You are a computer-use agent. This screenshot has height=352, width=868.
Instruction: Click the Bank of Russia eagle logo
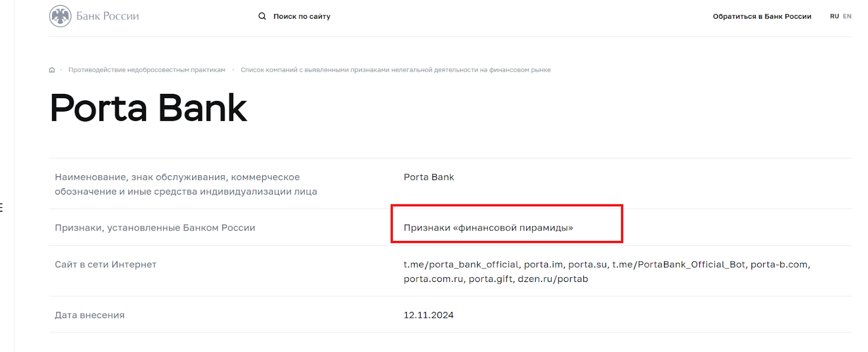click(x=60, y=16)
